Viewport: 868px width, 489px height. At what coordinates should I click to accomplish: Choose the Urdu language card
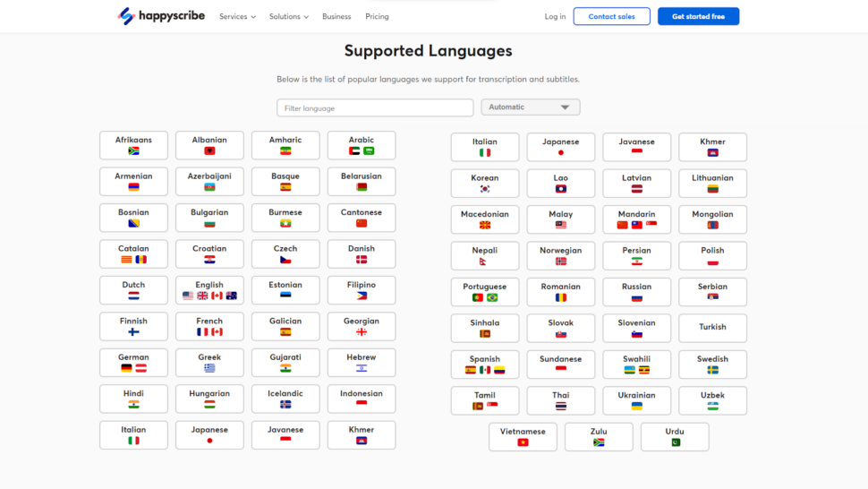coord(675,437)
